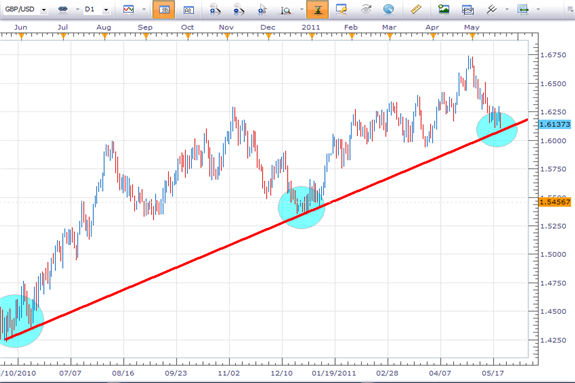
Task: Click the add picture icon
Action: point(444,9)
